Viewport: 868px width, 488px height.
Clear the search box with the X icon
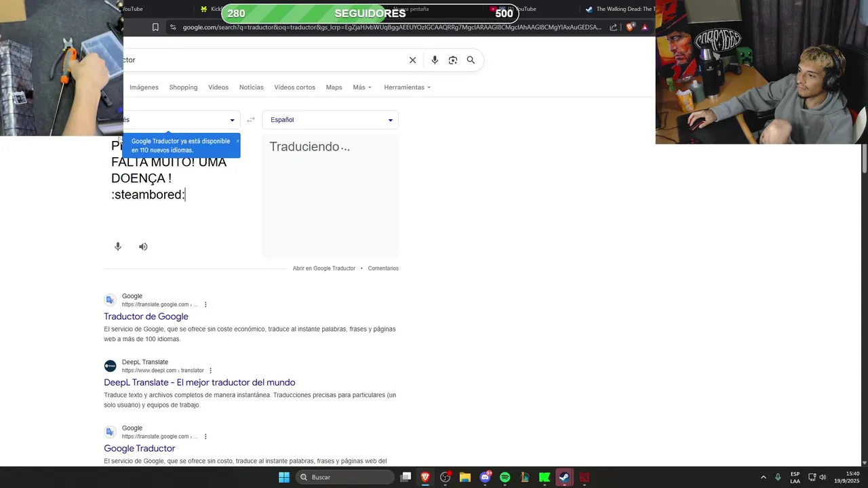(412, 60)
